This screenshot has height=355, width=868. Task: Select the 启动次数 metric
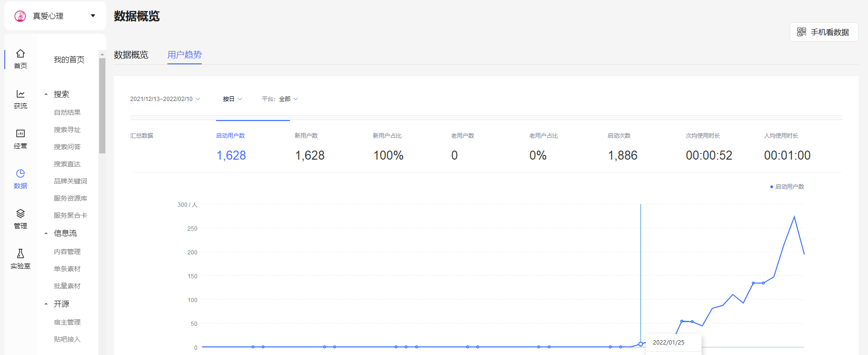point(619,136)
